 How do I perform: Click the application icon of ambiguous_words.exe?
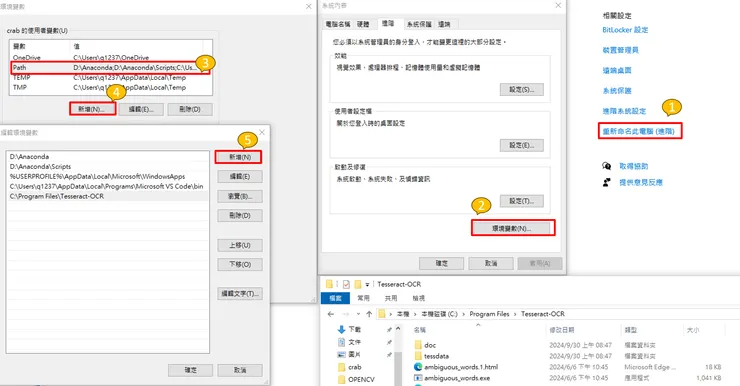coord(418,378)
